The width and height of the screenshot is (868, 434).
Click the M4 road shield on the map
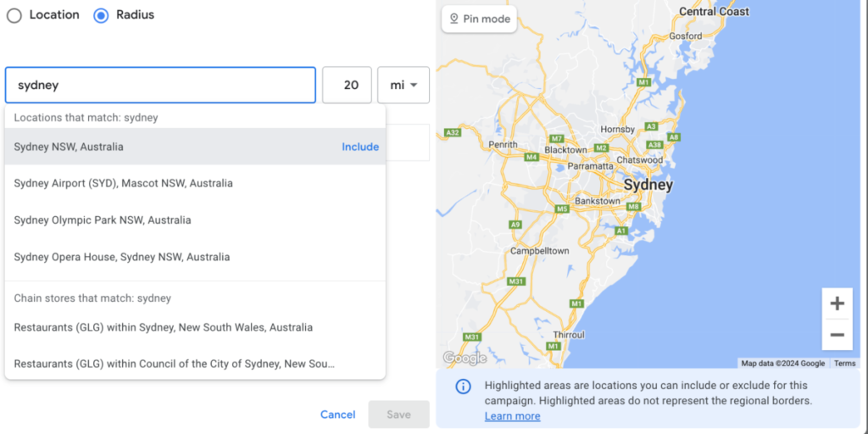(x=531, y=157)
